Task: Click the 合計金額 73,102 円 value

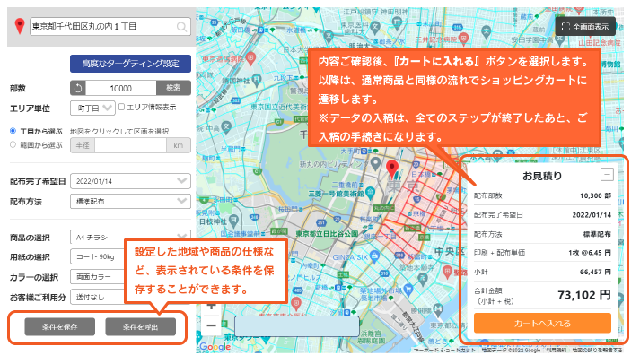Action: (x=584, y=295)
